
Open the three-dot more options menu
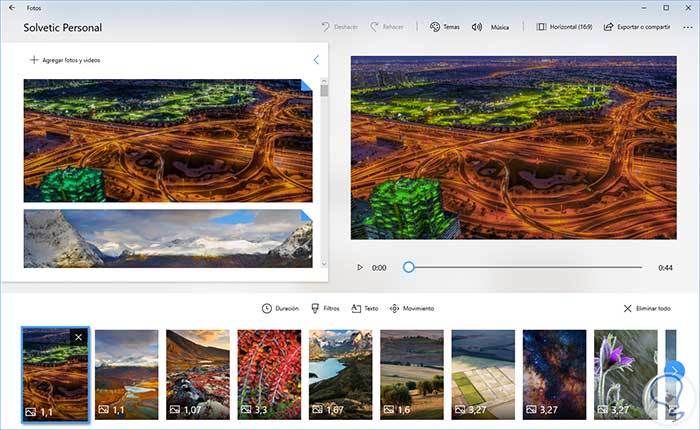tap(688, 27)
